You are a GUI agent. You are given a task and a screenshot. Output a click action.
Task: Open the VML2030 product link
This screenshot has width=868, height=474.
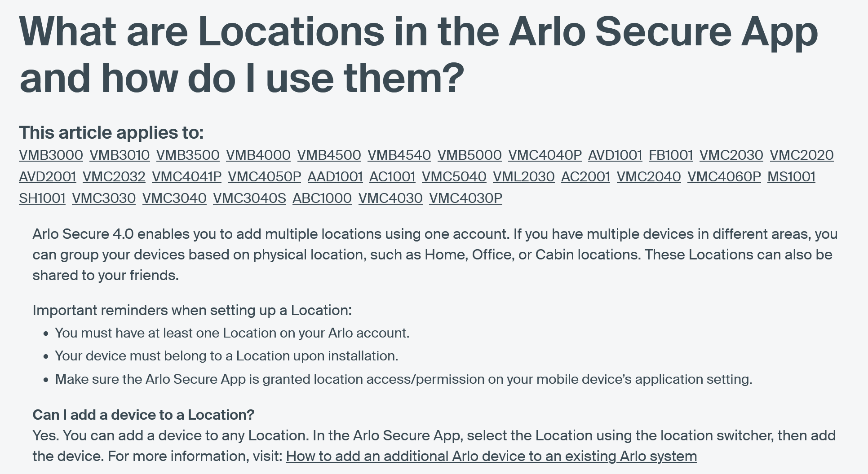(x=523, y=177)
